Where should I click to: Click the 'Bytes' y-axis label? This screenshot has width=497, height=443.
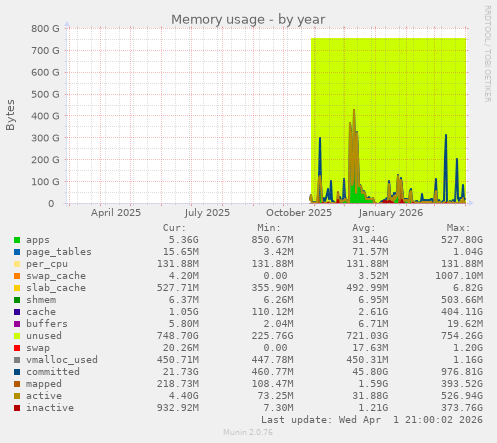click(x=10, y=115)
